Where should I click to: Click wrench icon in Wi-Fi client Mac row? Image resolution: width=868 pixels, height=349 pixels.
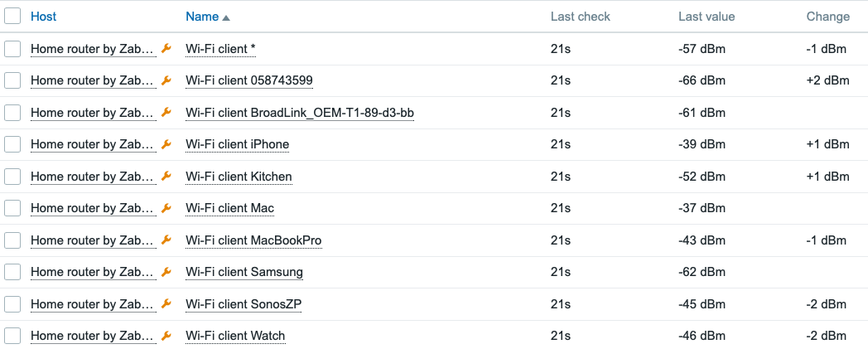(166, 208)
